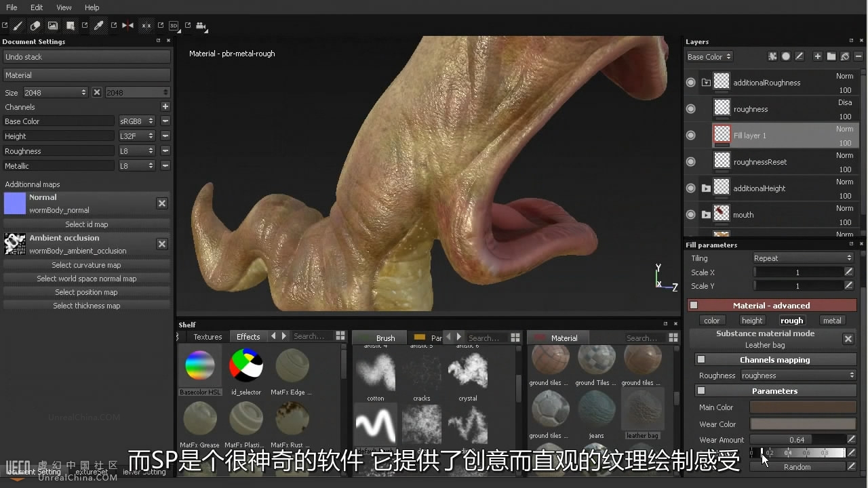Toggle the Parameters section checkbox
Image resolution: width=868 pixels, height=488 pixels.
coord(701,391)
